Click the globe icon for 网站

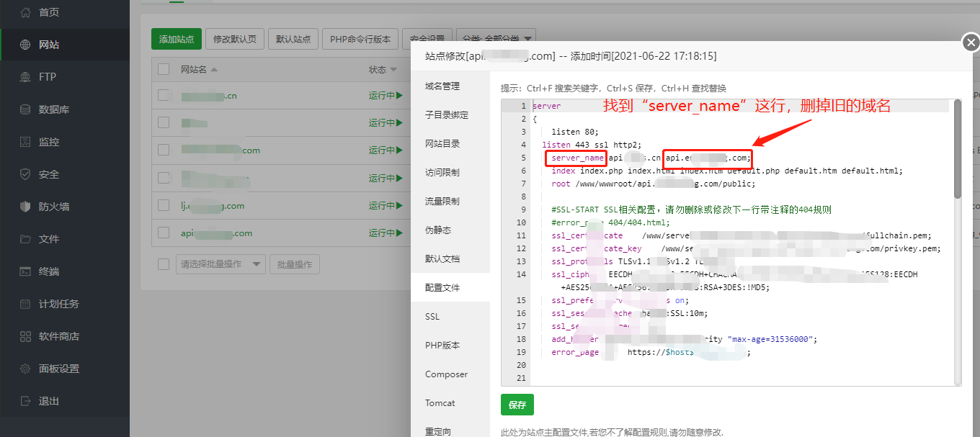tap(25, 45)
